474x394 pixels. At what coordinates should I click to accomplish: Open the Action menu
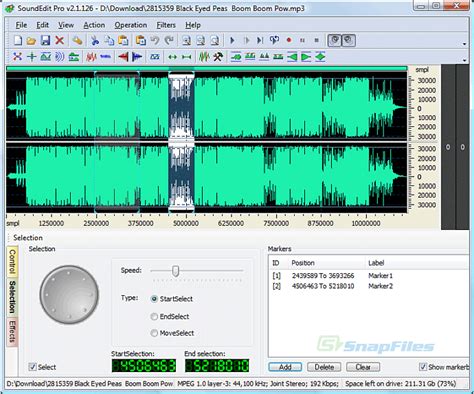[x=94, y=25]
